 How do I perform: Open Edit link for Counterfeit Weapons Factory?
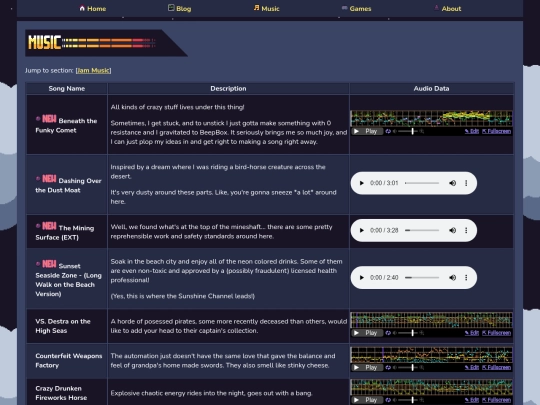pos(471,367)
